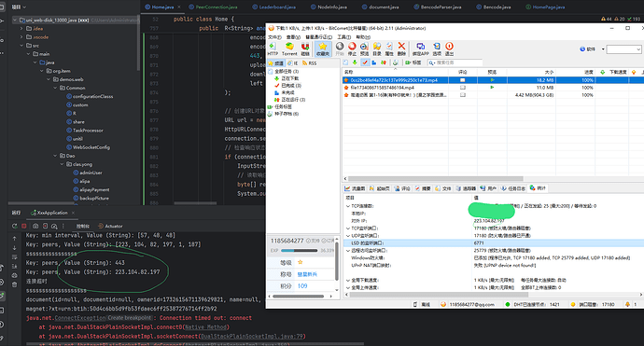Click the Tags icon beside the search box
The width and height of the screenshot is (644, 346).
[x=413, y=62]
